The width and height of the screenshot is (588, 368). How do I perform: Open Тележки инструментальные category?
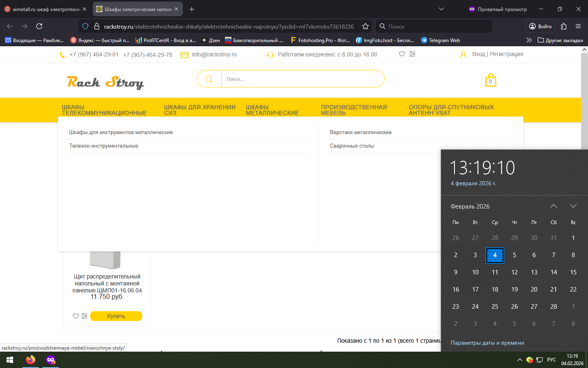(104, 146)
